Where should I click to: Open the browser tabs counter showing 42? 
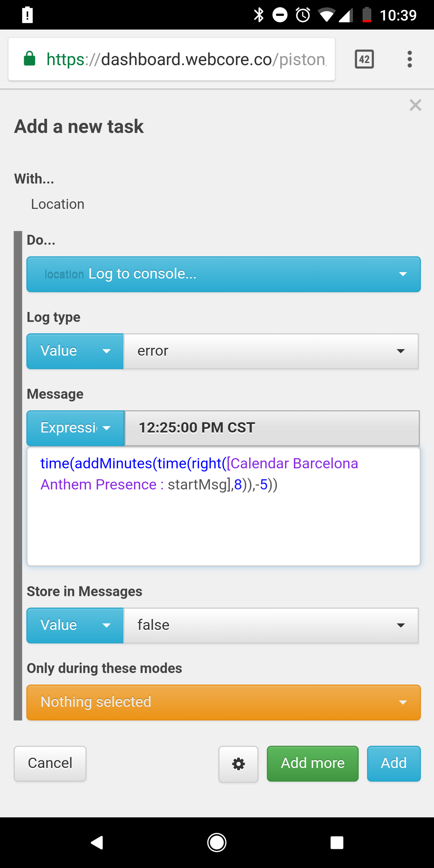coord(364,59)
